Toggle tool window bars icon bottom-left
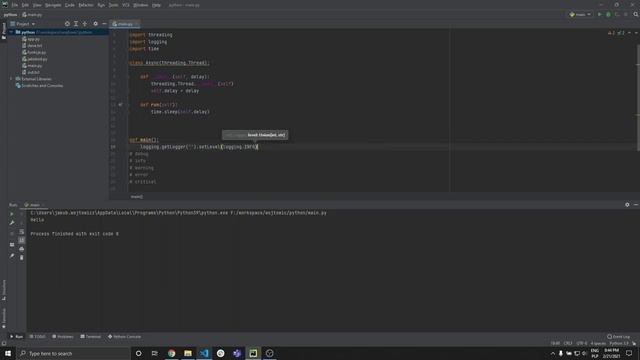 (x=4, y=344)
